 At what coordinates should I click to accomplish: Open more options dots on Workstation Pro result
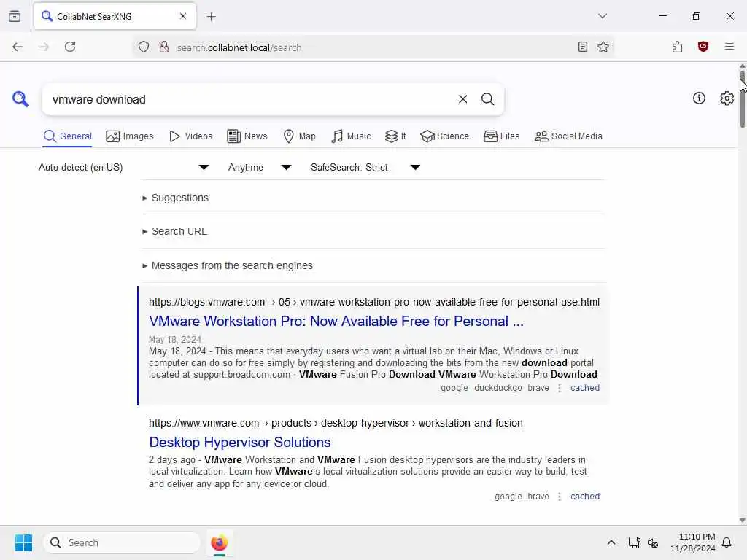(x=560, y=388)
